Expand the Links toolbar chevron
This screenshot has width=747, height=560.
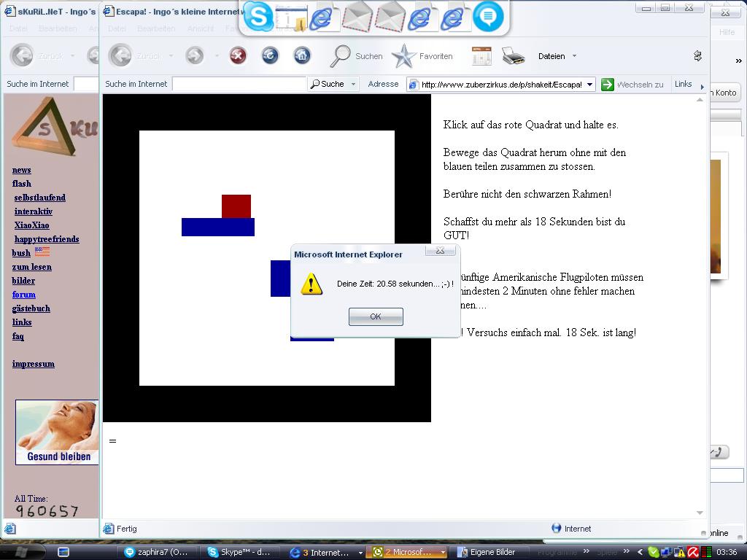pos(702,86)
